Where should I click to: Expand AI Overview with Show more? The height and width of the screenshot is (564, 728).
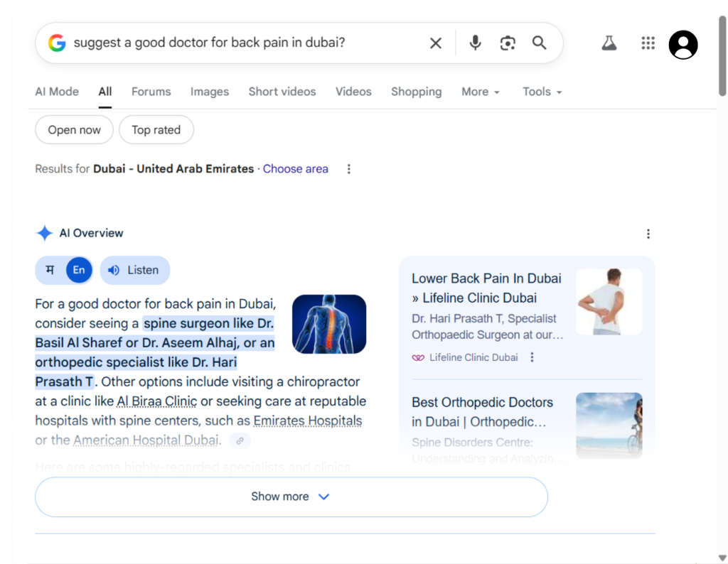coord(291,497)
